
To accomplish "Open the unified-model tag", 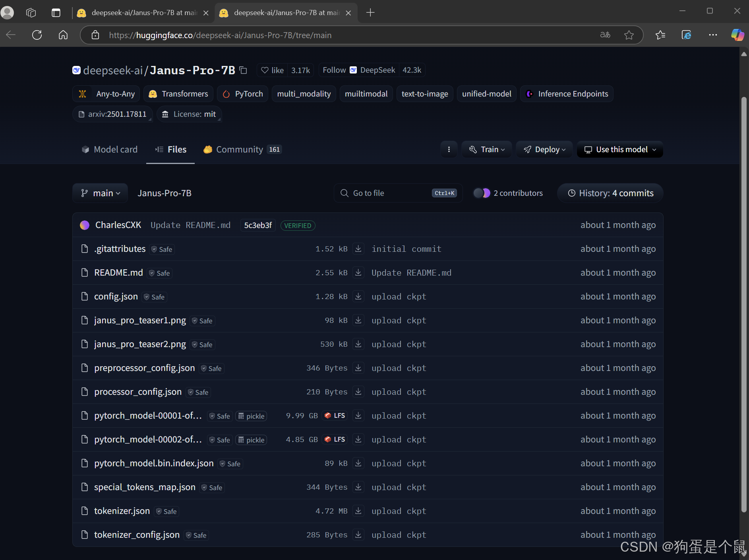I will click(487, 94).
